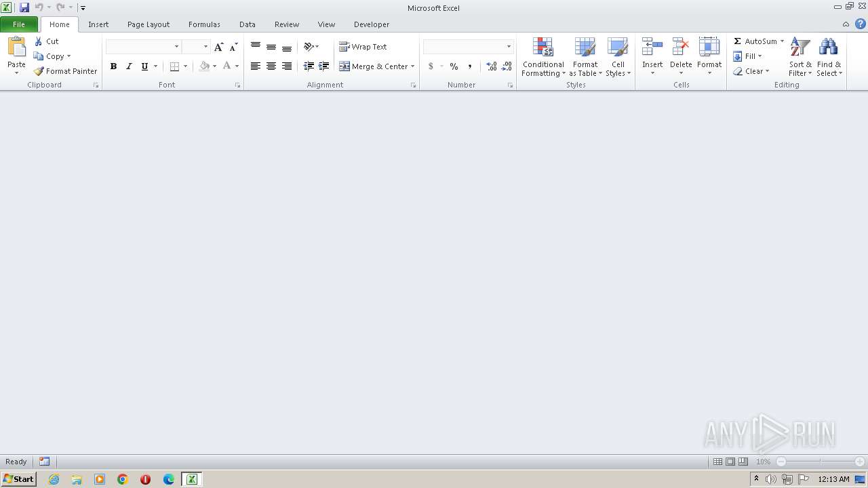Click the Decrease Indent icon

[309, 66]
